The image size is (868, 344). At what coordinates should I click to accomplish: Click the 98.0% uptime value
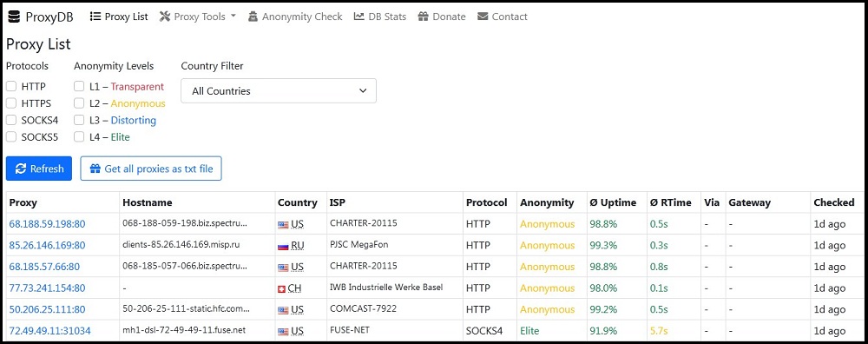pos(603,288)
